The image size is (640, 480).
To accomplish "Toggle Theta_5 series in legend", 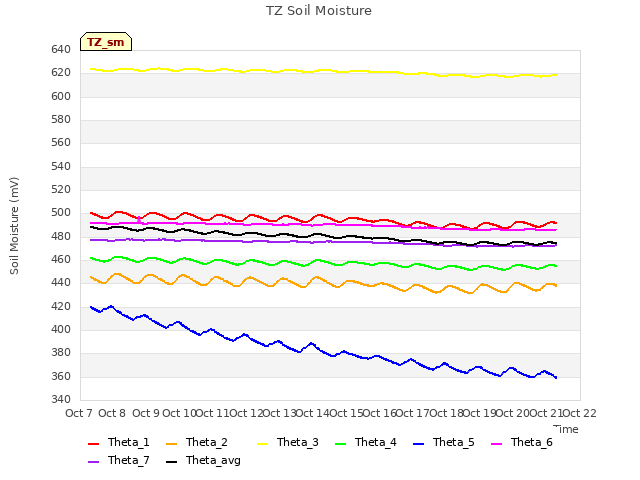I will coord(444,442).
